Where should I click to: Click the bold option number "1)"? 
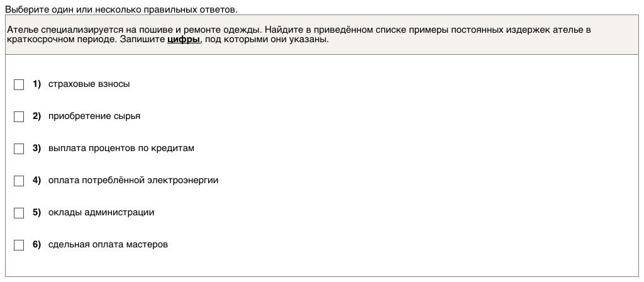36,84
